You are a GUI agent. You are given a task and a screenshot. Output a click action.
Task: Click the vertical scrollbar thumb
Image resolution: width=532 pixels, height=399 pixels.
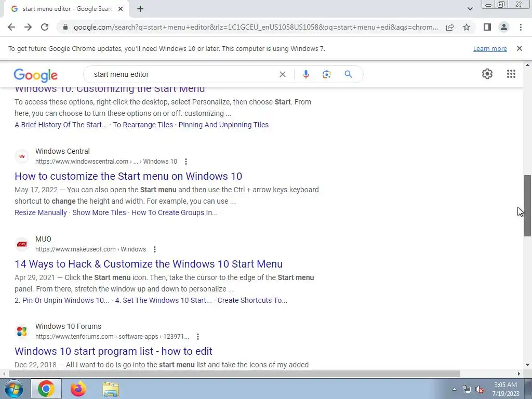528,206
